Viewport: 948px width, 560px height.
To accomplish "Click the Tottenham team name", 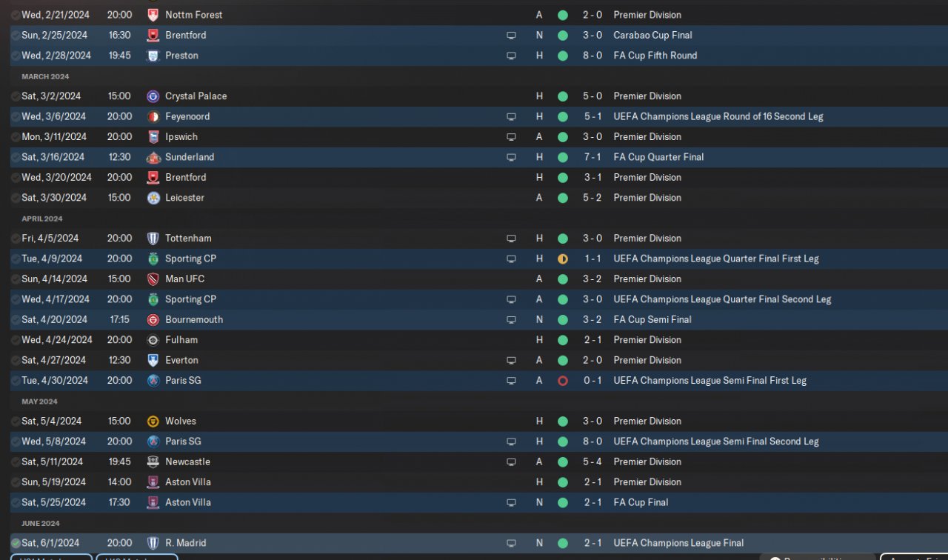I will [188, 239].
